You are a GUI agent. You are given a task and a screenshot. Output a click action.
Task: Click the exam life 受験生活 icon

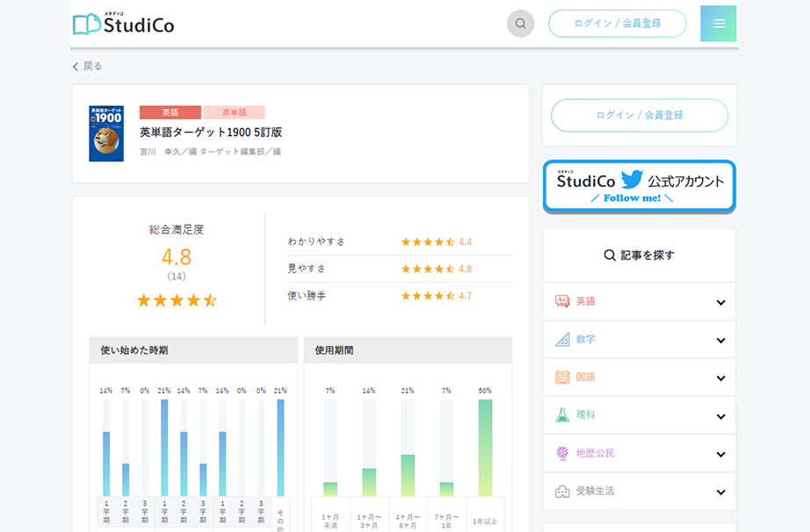pyautogui.click(x=562, y=492)
